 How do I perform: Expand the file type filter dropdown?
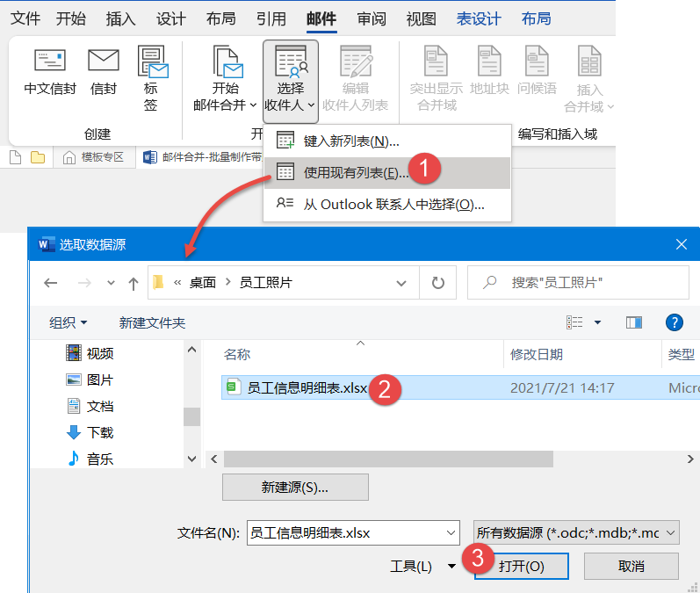point(671,532)
